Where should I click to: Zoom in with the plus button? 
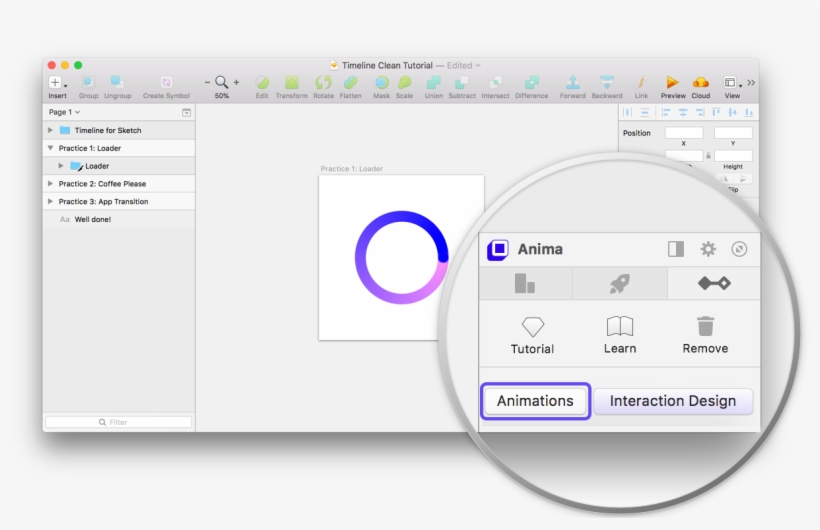(236, 82)
